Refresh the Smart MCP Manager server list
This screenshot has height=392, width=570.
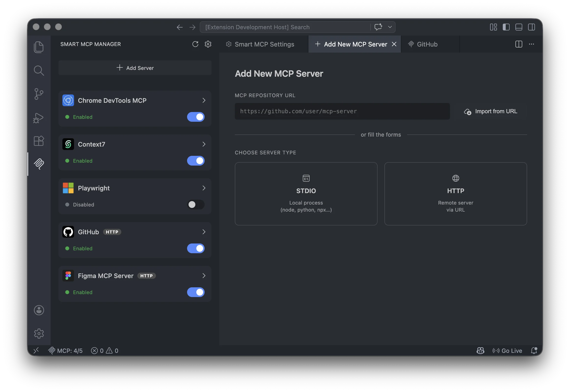tap(195, 44)
